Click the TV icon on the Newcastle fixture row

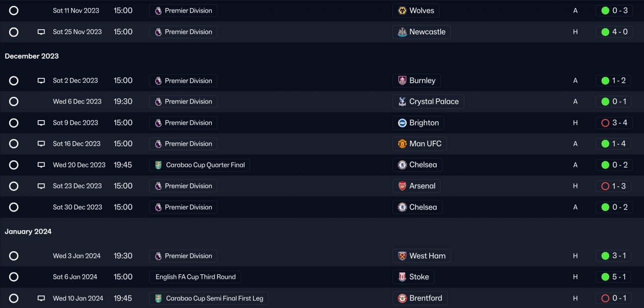tap(41, 32)
